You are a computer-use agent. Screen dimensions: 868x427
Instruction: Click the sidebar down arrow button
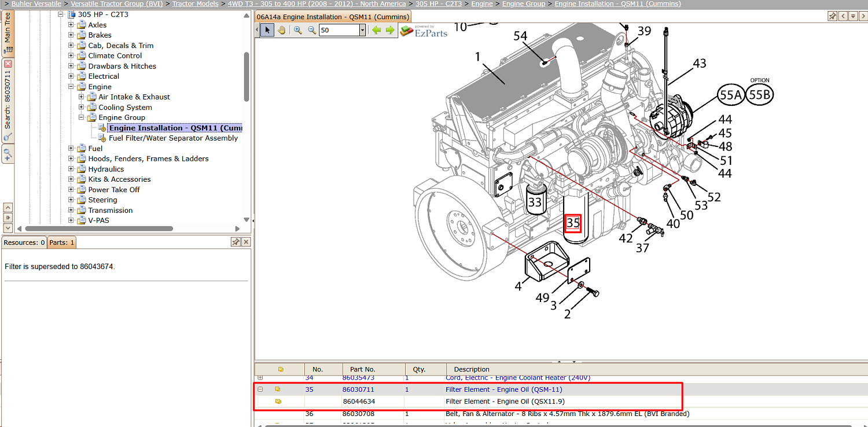point(8,227)
